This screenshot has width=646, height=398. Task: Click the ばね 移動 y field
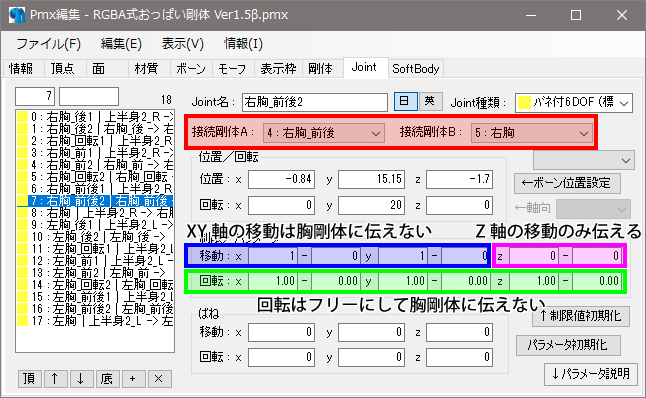pos(371,332)
